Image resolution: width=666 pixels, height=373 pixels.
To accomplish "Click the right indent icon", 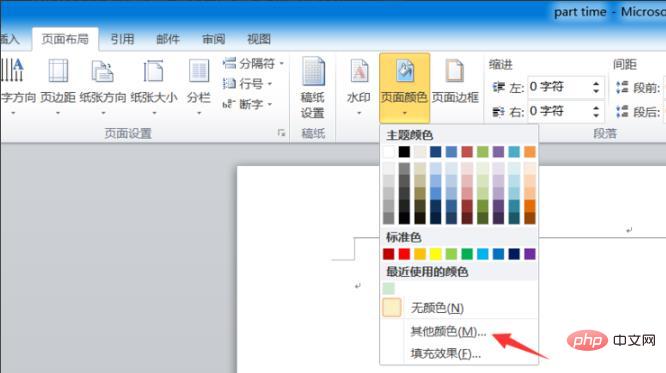I will tap(499, 112).
